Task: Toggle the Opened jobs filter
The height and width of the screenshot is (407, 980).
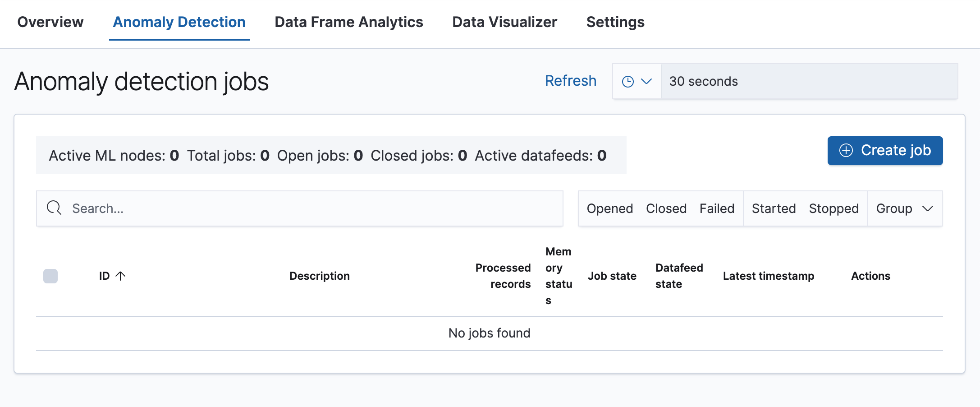Action: point(609,208)
